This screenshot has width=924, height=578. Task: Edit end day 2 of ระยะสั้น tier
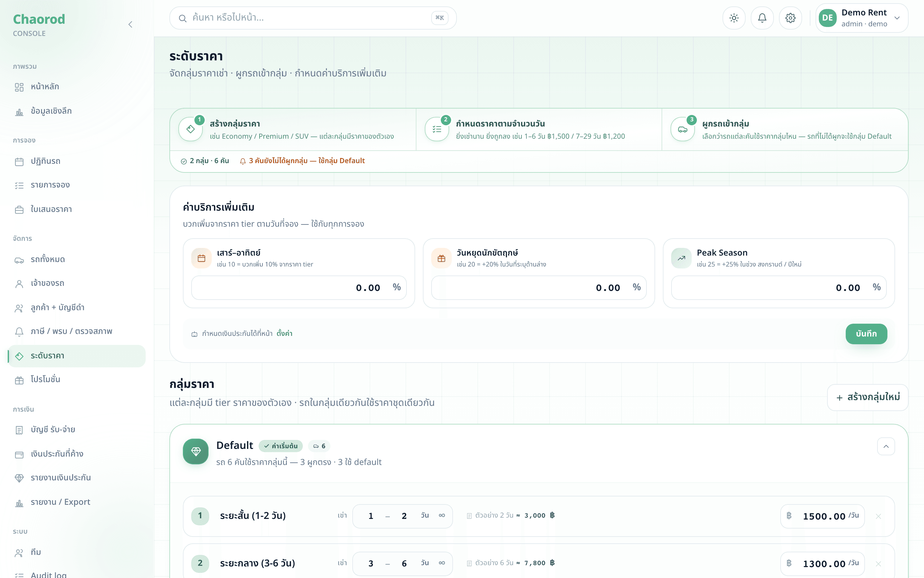404,516
